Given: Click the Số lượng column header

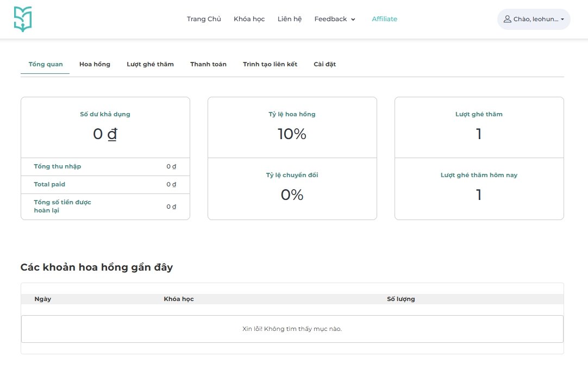Looking at the screenshot, I should tap(401, 299).
